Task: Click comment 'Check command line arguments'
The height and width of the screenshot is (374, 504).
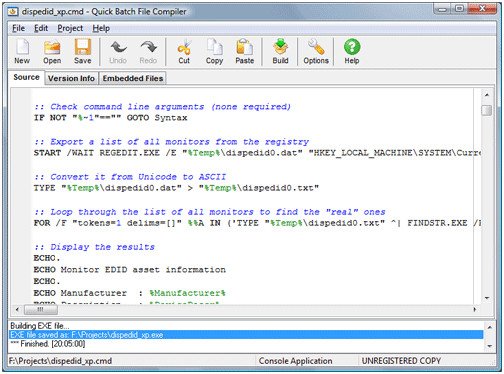Action: [x=162, y=107]
